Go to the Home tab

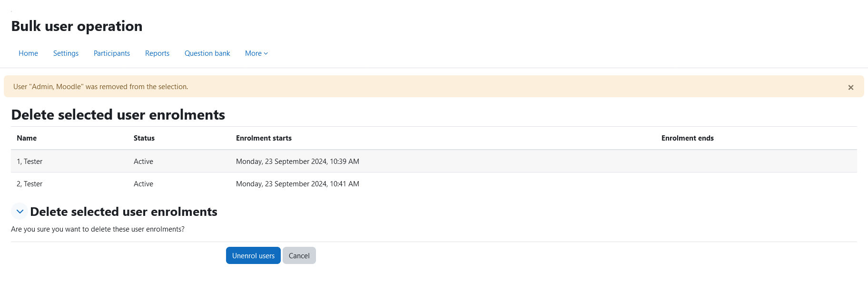pyautogui.click(x=28, y=53)
